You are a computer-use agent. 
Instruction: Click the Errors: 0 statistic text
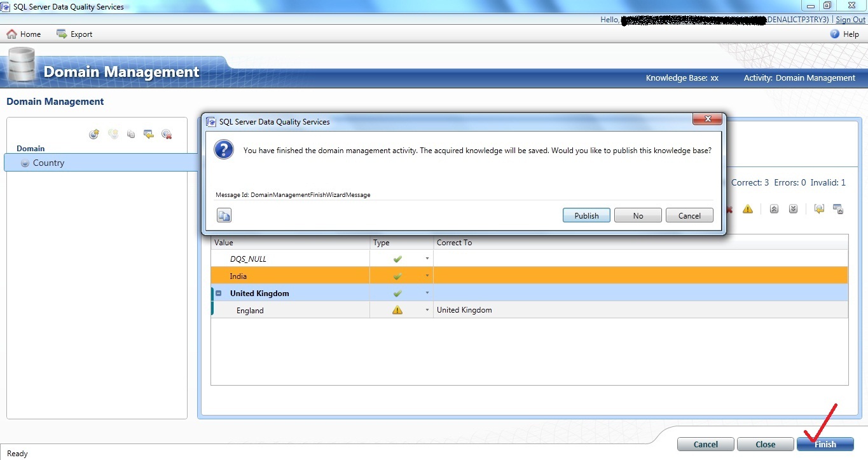click(x=790, y=182)
